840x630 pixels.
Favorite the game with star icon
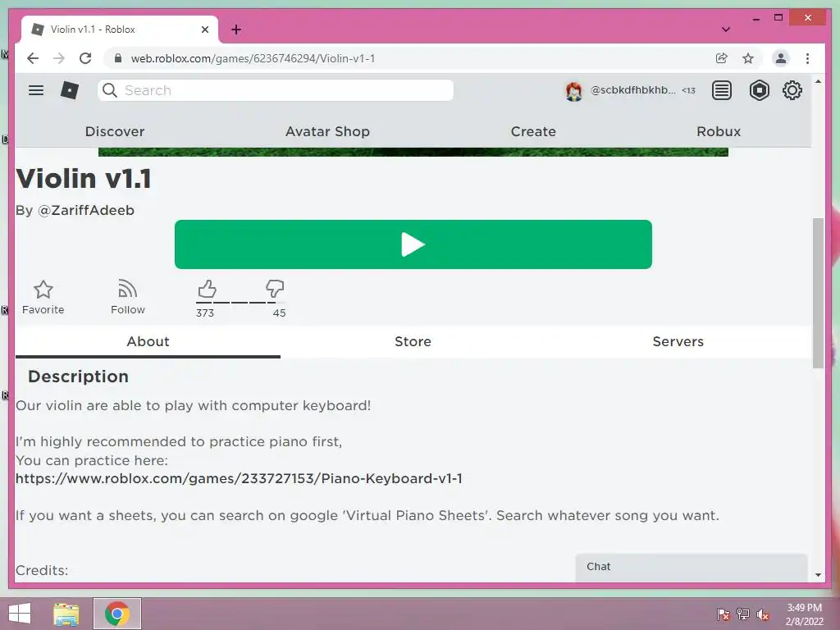click(43, 297)
